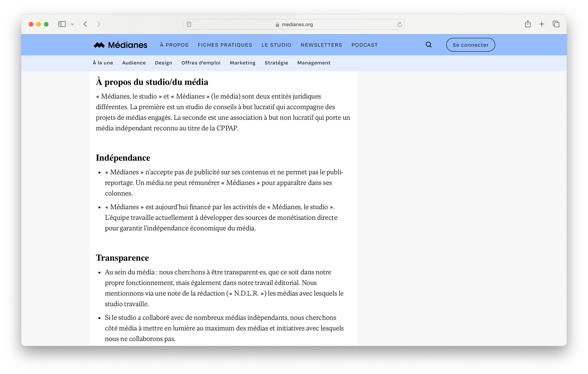Click the 'Indépendance' heading
The width and height of the screenshot is (588, 374).
[x=123, y=158]
